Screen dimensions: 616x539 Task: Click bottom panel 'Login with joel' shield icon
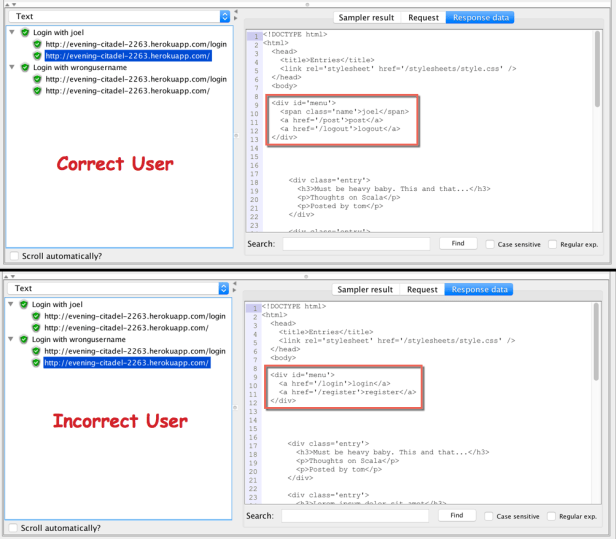pyautogui.click(x=24, y=304)
